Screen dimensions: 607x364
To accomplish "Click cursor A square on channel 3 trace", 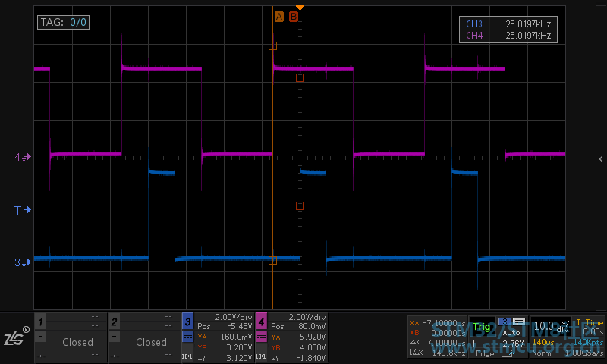I will pyautogui.click(x=272, y=261).
